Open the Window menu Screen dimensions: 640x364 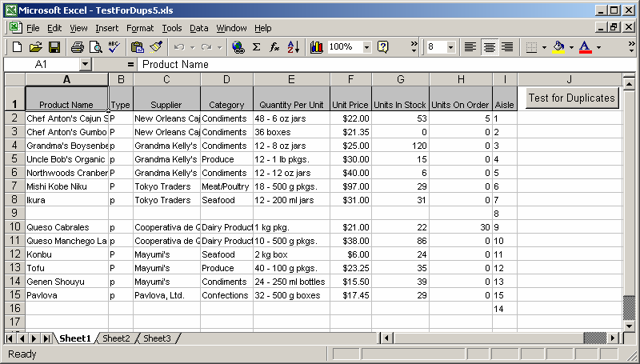[231, 28]
